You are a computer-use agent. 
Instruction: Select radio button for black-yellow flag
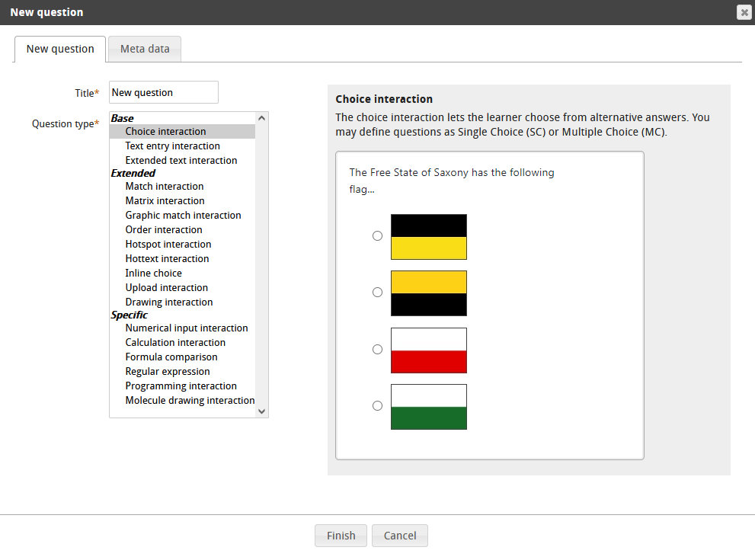[378, 236]
